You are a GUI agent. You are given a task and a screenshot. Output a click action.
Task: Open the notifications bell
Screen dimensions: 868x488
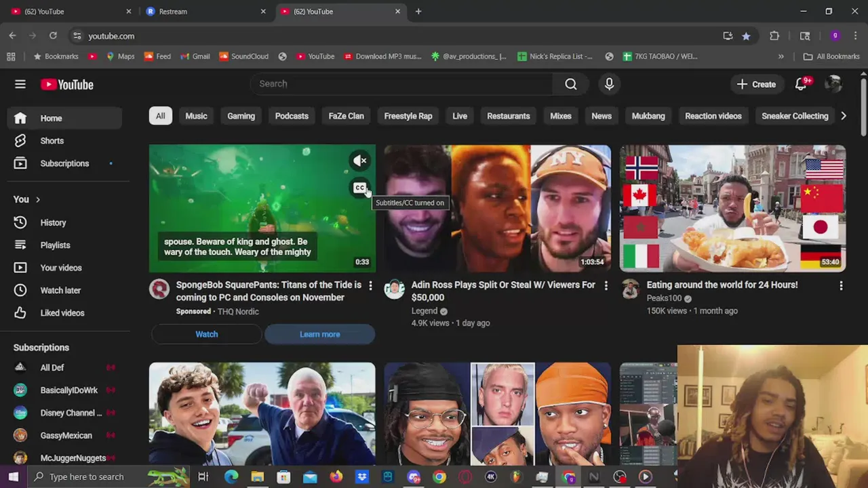(x=801, y=84)
